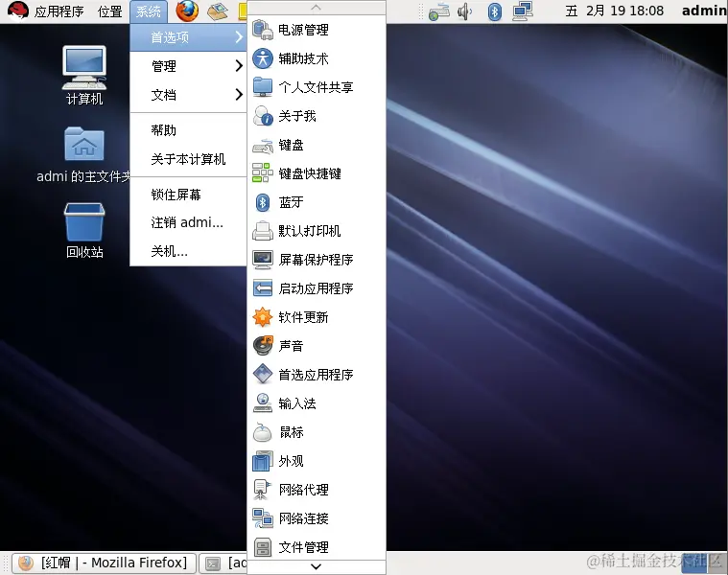The height and width of the screenshot is (575, 728).
Task: Open 电源管理 power management preferences
Action: [x=317, y=30]
